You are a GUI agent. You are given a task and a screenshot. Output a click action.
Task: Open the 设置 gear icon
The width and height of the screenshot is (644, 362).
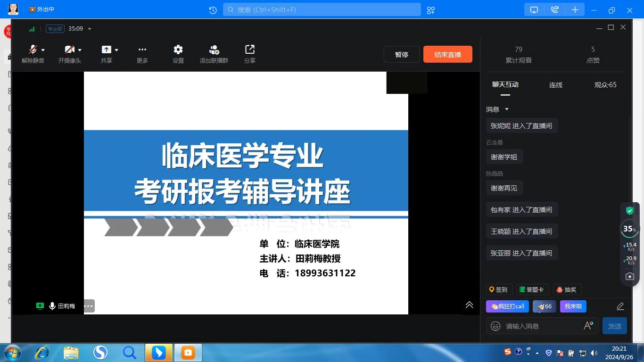pyautogui.click(x=178, y=50)
